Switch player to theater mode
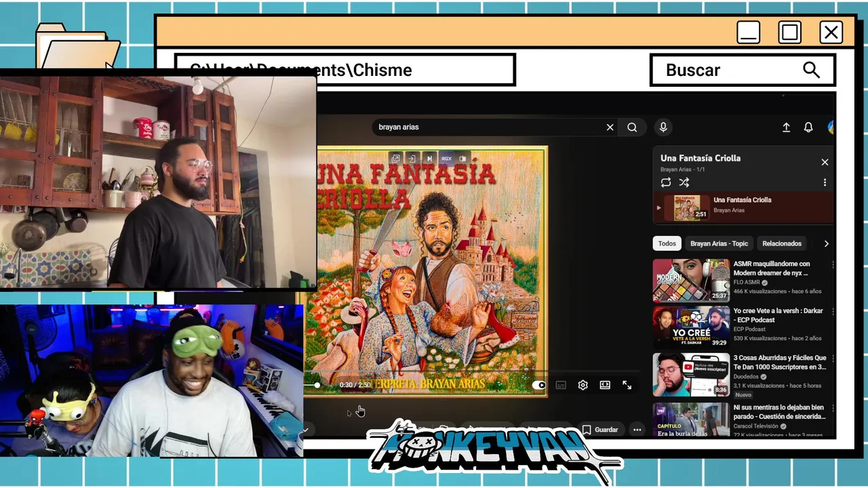 [605, 385]
